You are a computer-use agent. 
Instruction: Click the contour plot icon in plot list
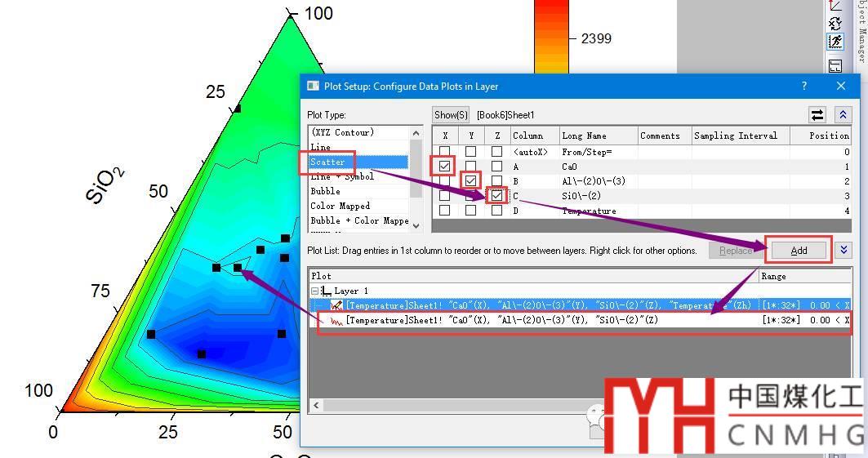336,305
